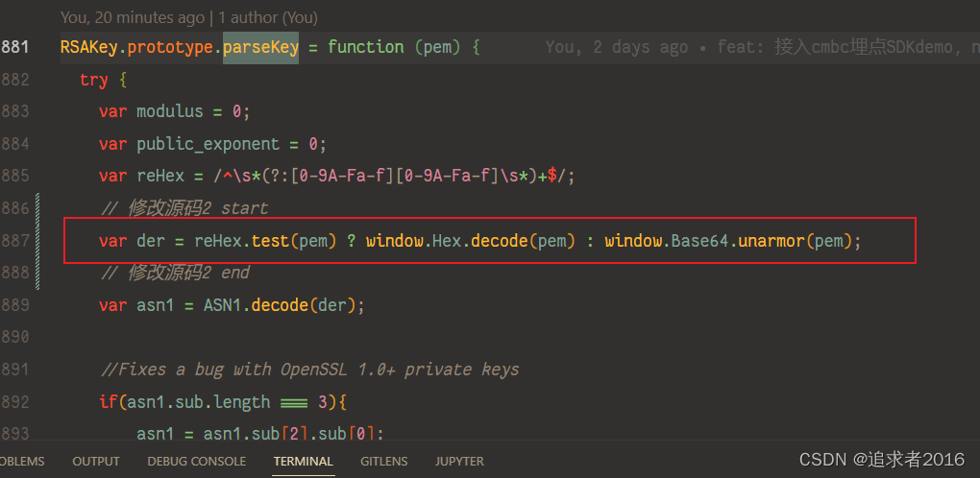Click the try keyword on line 882
The image size is (980, 478).
tap(94, 80)
